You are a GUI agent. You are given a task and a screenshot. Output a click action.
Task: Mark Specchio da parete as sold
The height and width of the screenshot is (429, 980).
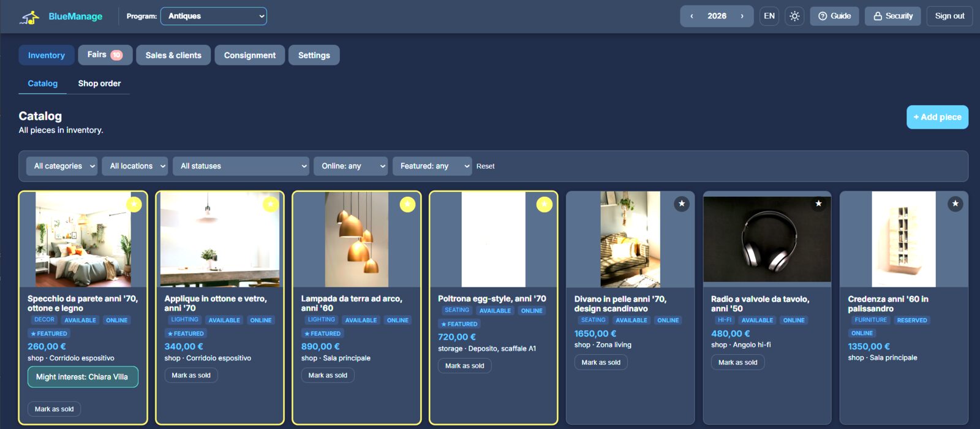click(55, 409)
